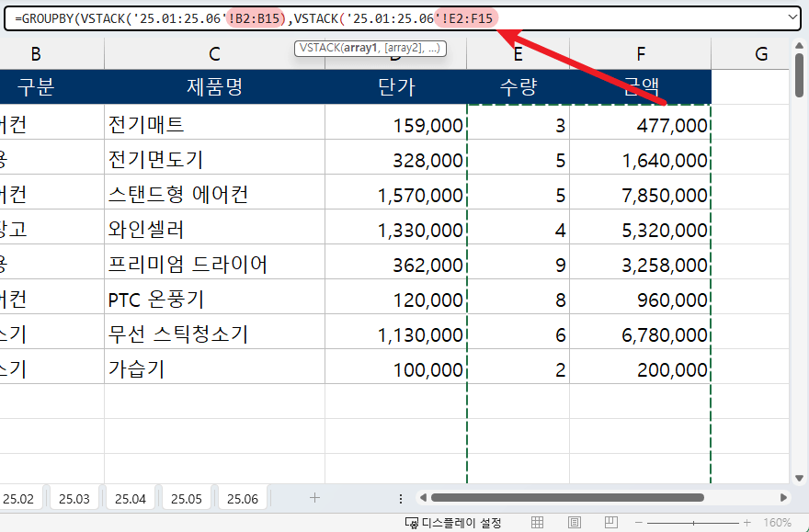Image resolution: width=809 pixels, height=532 pixels.
Task: Click the sheet tab options dots
Action: coord(401,499)
